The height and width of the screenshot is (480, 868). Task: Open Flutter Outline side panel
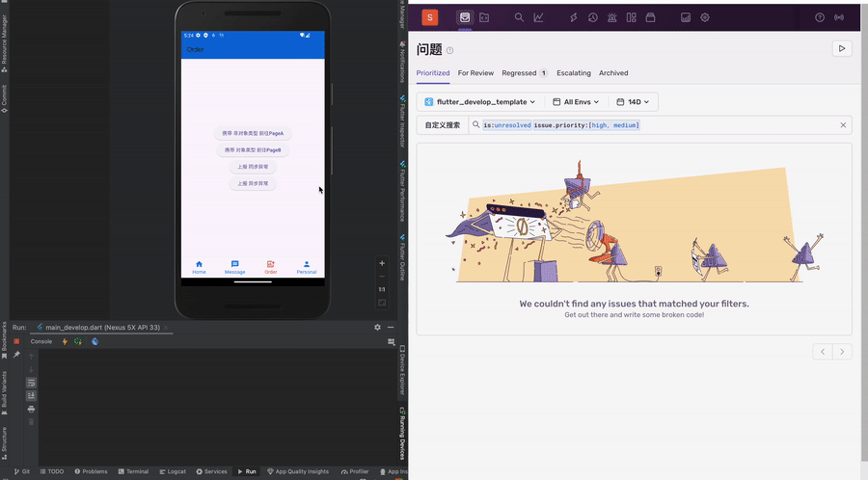click(402, 257)
